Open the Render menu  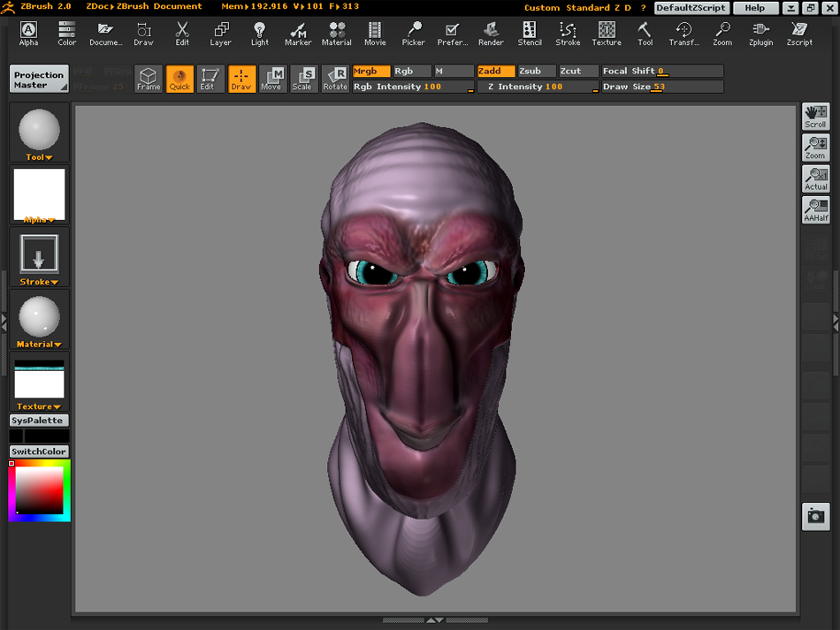pyautogui.click(x=491, y=34)
